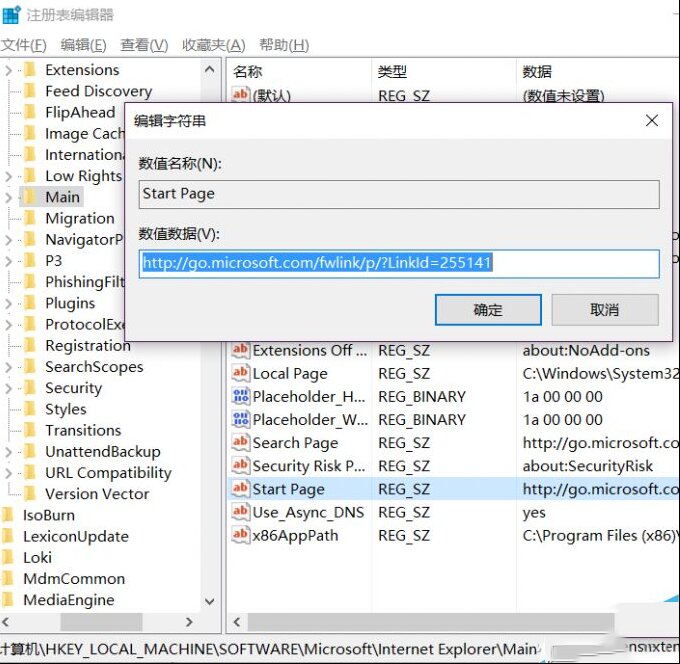Click string icon of (默认) value
Screen dimensions: 680x664
[241, 95]
